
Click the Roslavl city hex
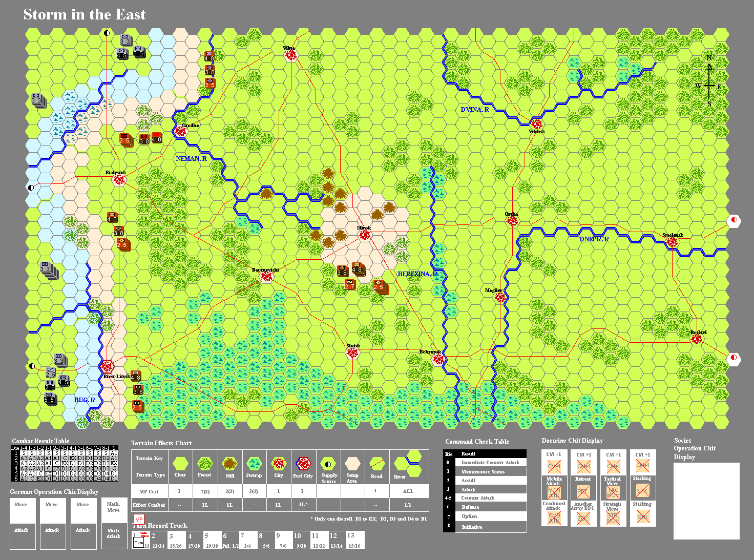[x=697, y=339]
